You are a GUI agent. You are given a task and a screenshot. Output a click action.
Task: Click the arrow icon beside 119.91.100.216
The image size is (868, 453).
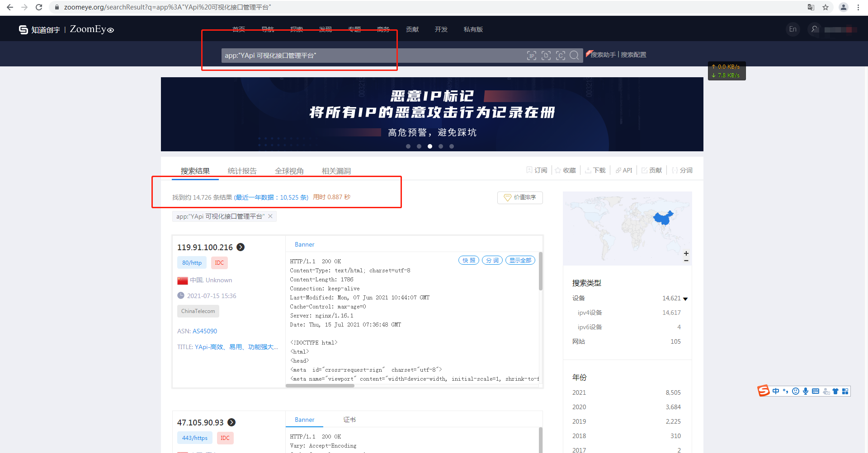click(x=241, y=247)
